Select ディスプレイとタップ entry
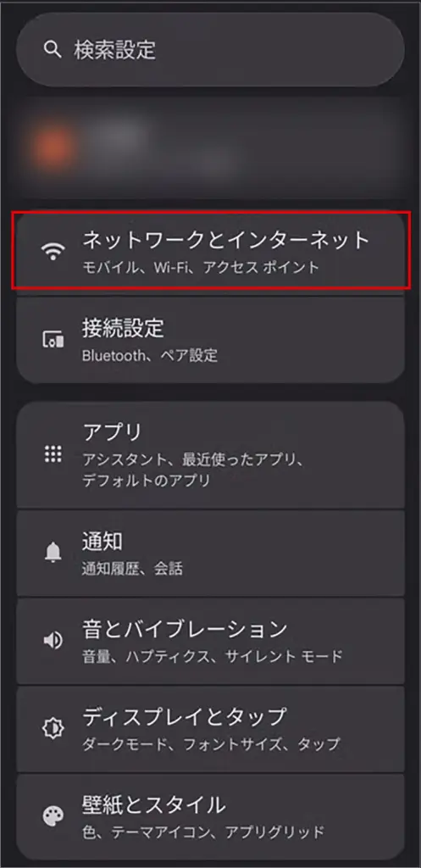Screen dimensions: 421x868 point(210,728)
